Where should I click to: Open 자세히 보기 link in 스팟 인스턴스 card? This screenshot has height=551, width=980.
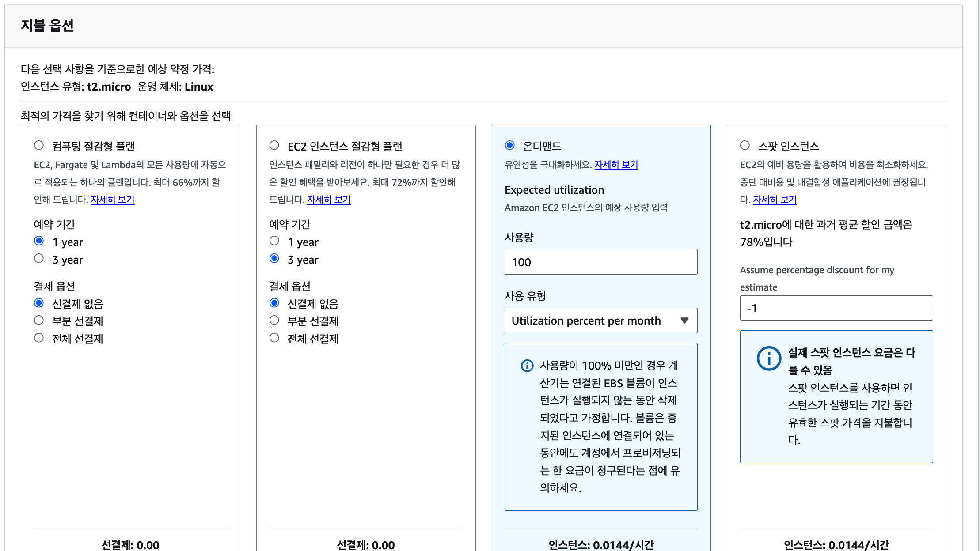tap(775, 200)
